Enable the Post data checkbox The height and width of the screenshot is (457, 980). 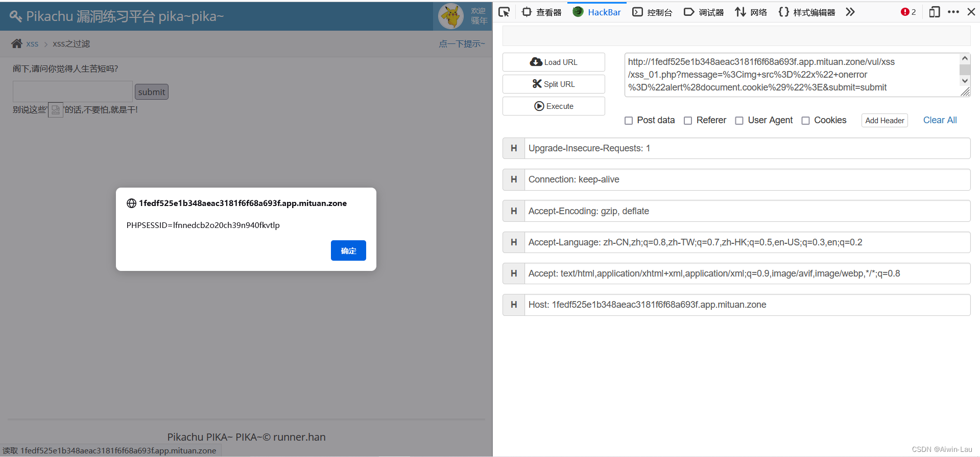click(x=629, y=121)
